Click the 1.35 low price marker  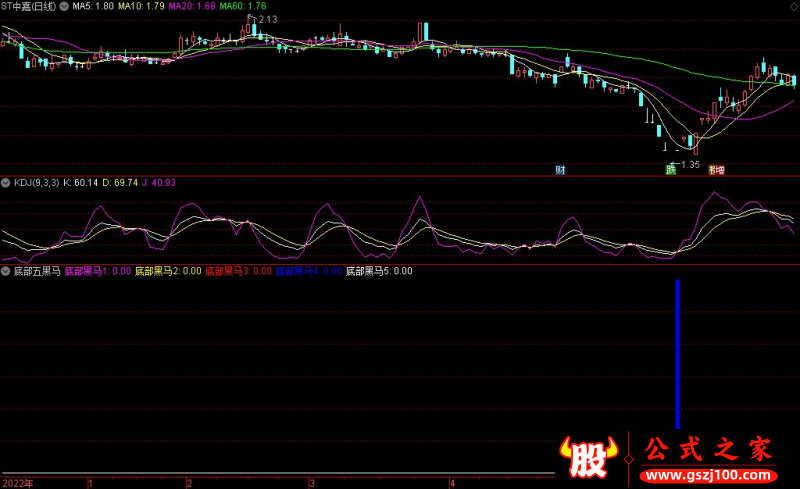(x=689, y=164)
